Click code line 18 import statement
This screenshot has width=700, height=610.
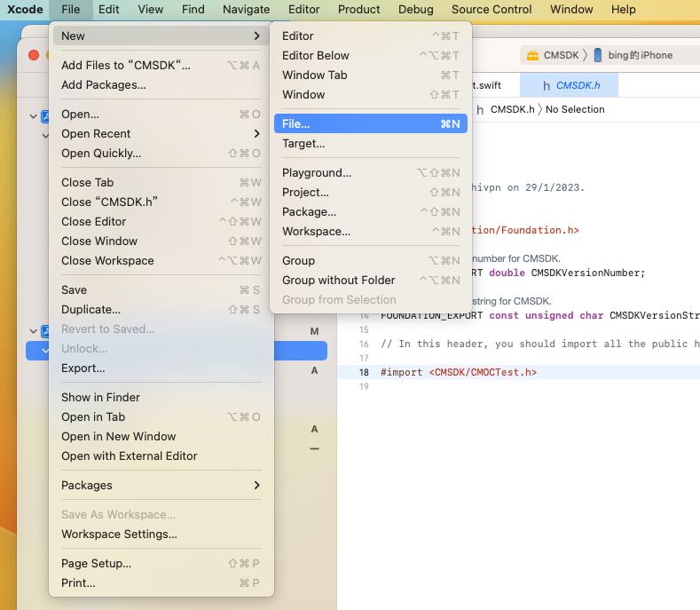click(x=459, y=372)
